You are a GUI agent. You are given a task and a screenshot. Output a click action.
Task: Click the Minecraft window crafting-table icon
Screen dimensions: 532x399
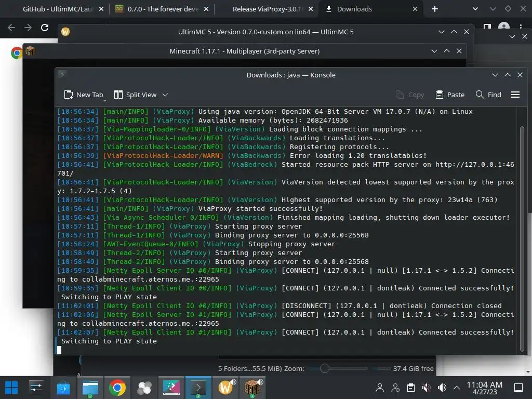[x=30, y=51]
